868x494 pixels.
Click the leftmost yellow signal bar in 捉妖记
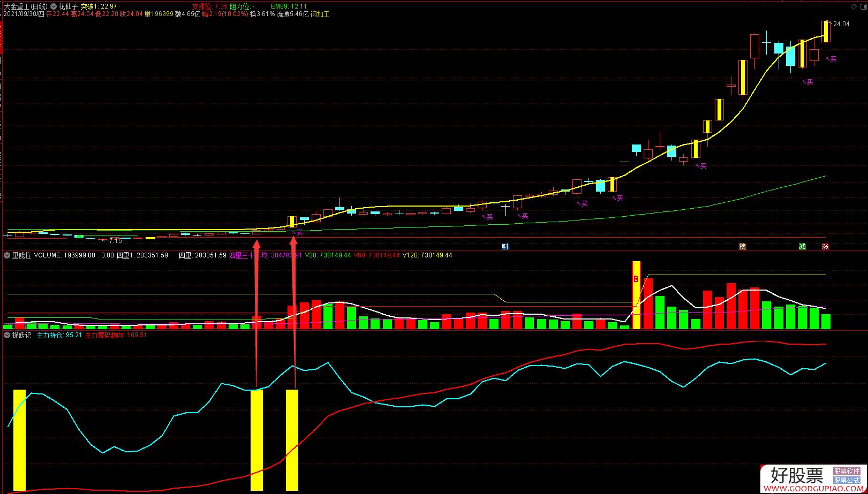19,440
